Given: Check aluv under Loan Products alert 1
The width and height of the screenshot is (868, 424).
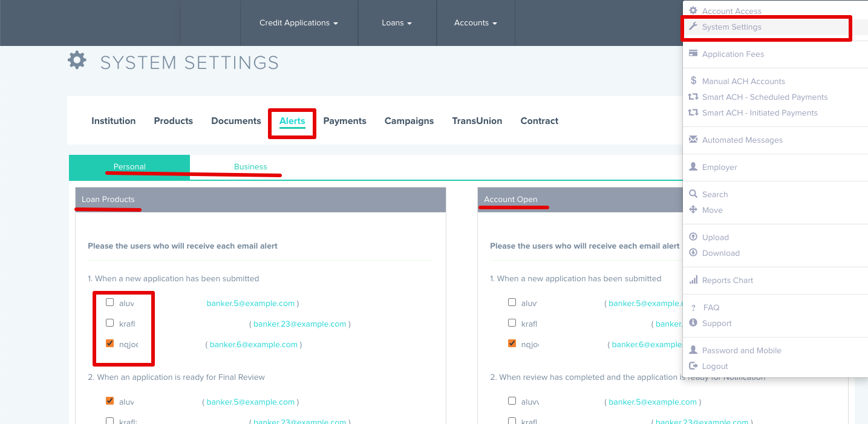Looking at the screenshot, I should [x=109, y=302].
